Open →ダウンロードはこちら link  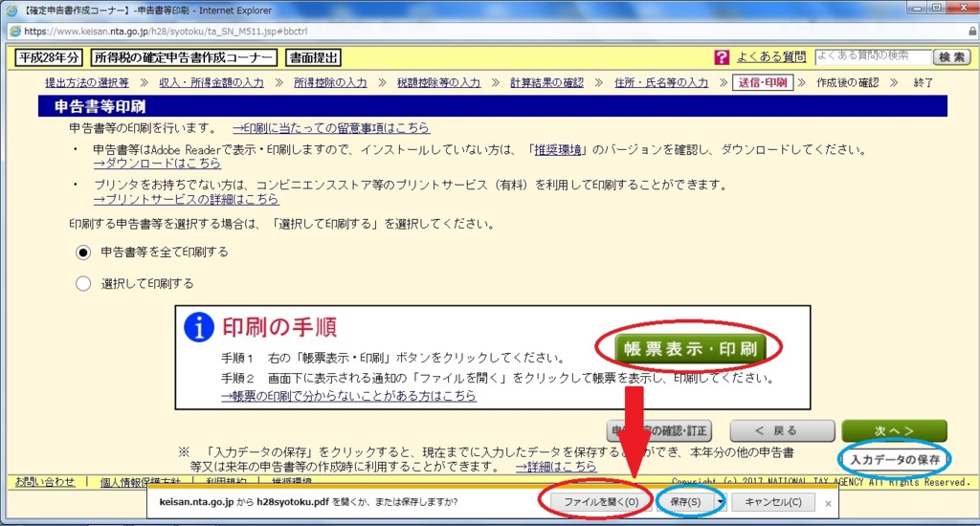click(x=157, y=163)
